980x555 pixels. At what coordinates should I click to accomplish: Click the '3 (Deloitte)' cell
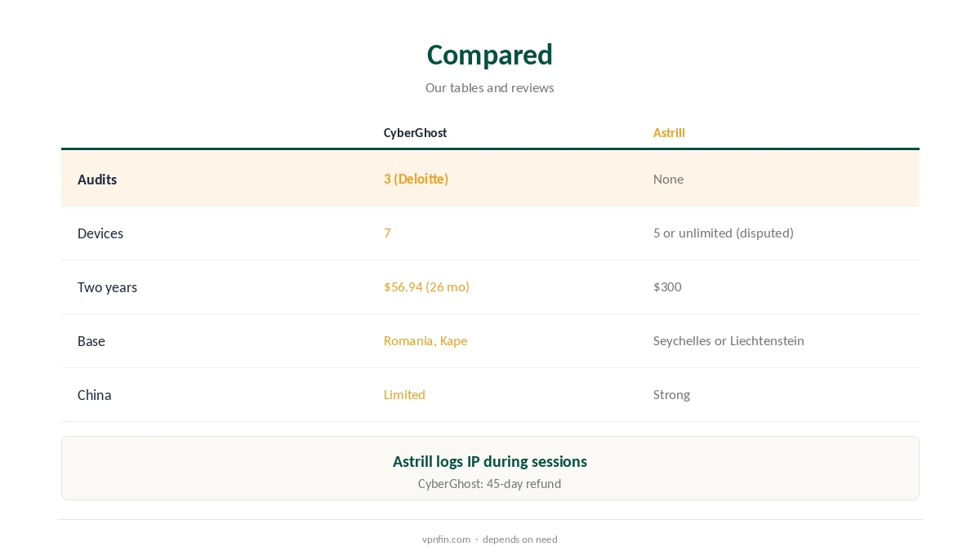(416, 179)
